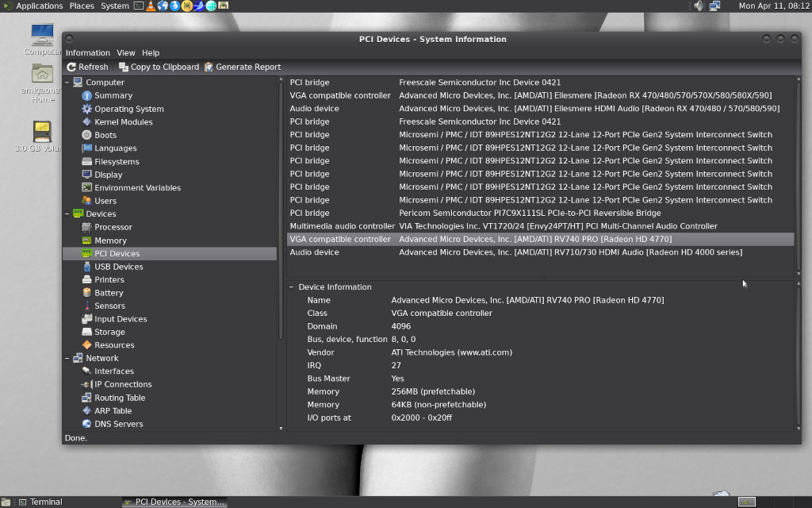
Task: Click the 256MB (prefetchable) memory value
Action: click(433, 391)
